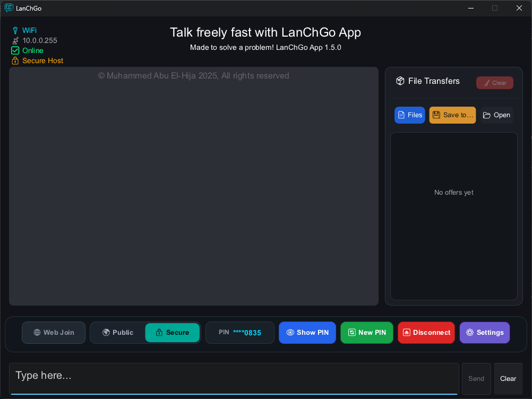This screenshot has width=532, height=399.
Task: Reveal the PIN with Show PIN
Action: (x=307, y=333)
